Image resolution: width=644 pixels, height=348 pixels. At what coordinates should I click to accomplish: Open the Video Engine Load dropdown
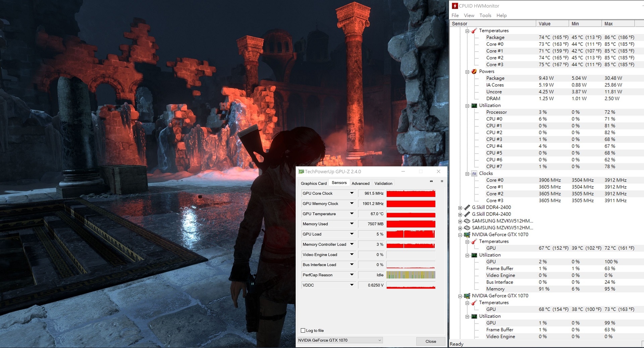click(x=352, y=254)
